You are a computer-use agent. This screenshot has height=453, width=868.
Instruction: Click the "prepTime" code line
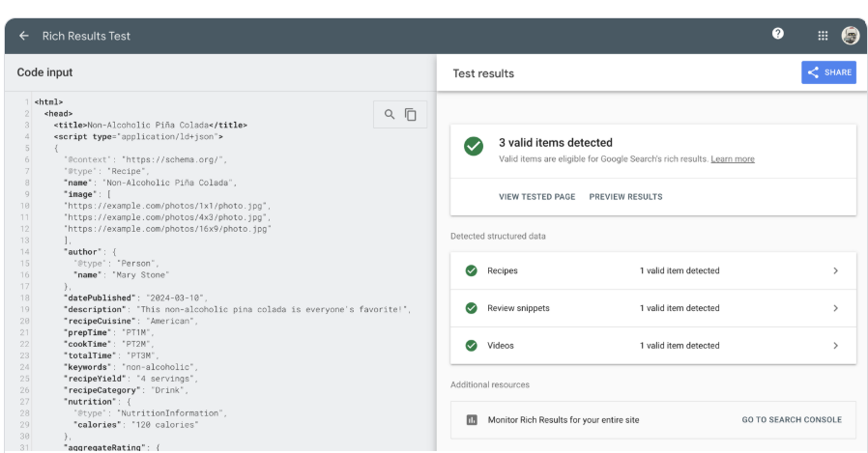pos(109,333)
